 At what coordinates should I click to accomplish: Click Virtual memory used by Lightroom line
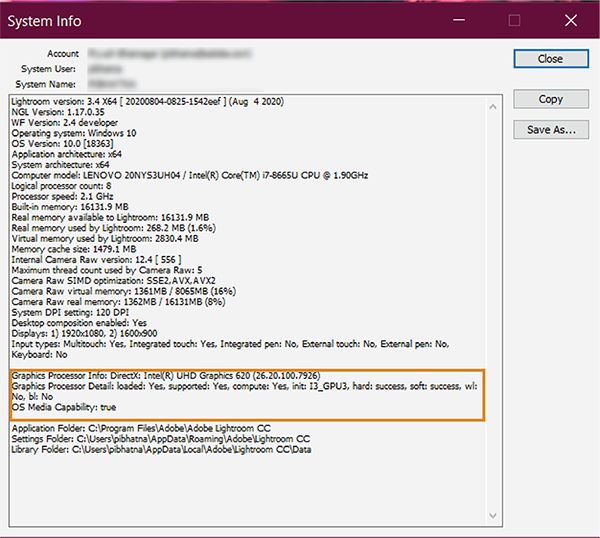pyautogui.click(x=105, y=238)
